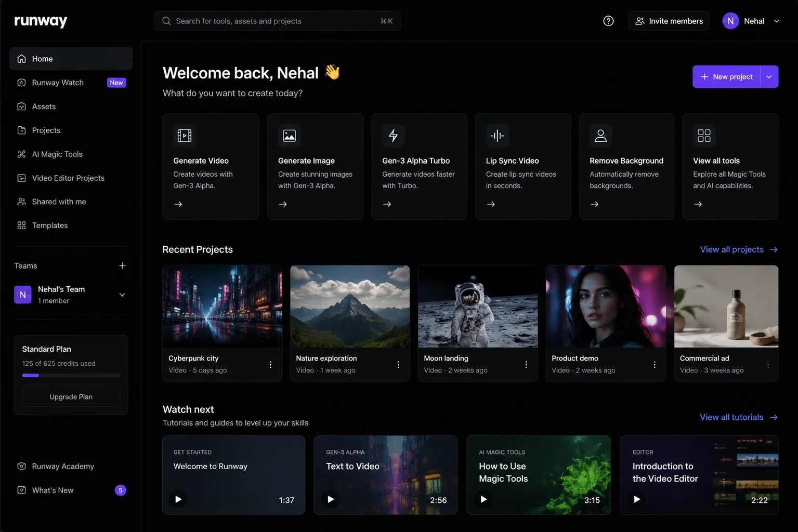Open Templates in sidebar

click(x=71, y=225)
